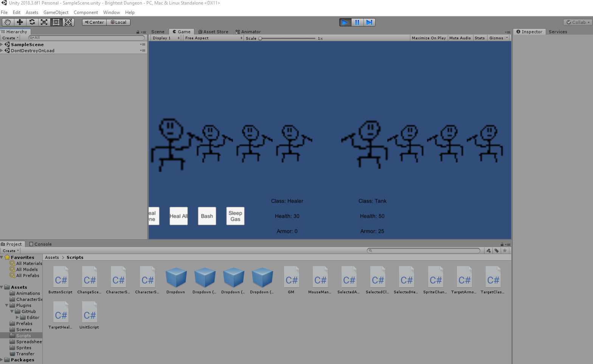This screenshot has height=364, width=593.
Task: Click the Step frame button
Action: point(369,22)
